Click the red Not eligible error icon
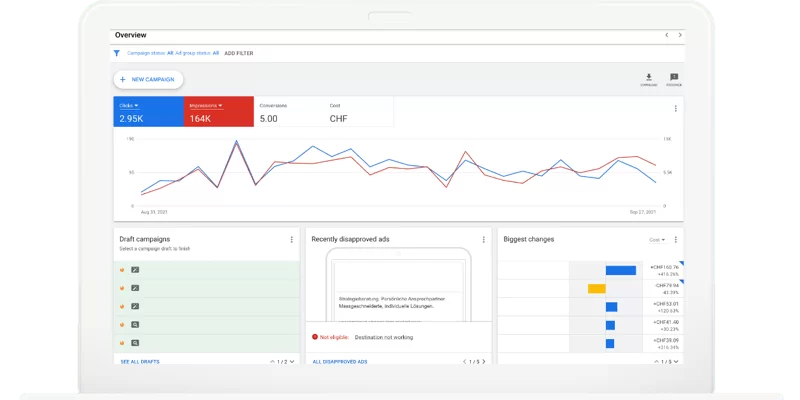 (315, 337)
